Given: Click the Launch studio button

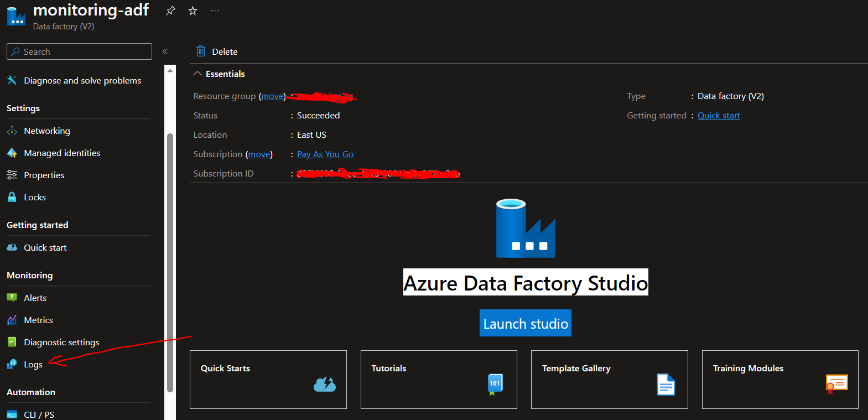Looking at the screenshot, I should pos(526,323).
